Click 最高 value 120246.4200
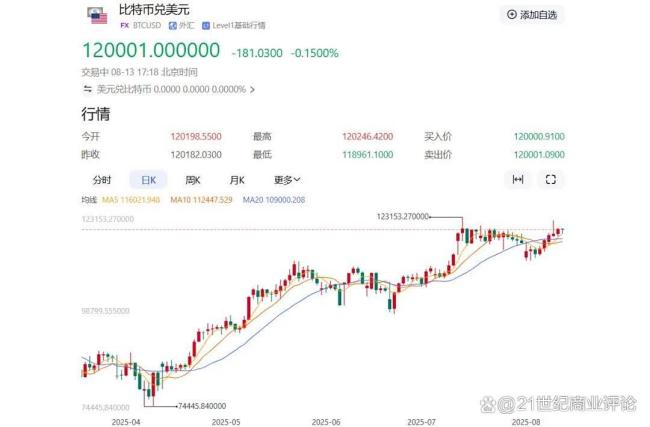This screenshot has height=427, width=650. pos(368,136)
